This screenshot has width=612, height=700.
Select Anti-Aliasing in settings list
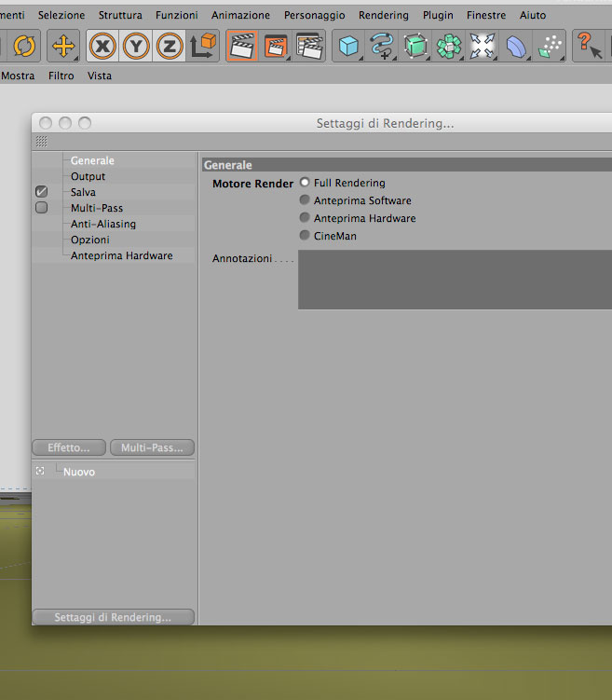[103, 224]
